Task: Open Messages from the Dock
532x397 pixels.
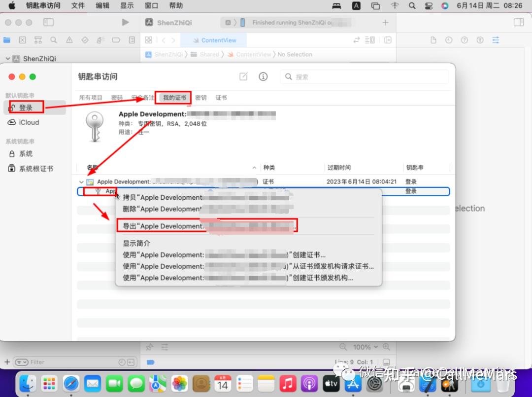Action: pos(136,384)
